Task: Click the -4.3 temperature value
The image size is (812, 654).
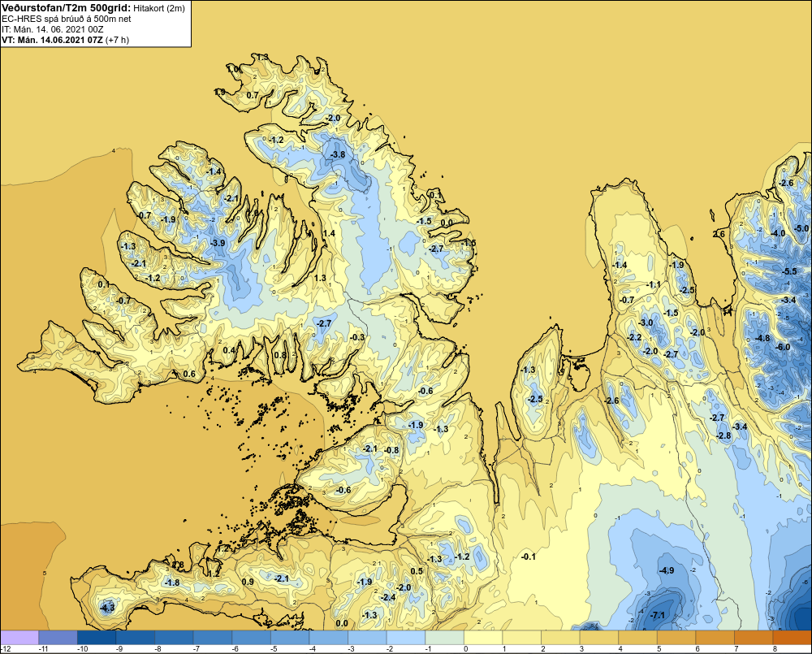Action: click(x=106, y=607)
